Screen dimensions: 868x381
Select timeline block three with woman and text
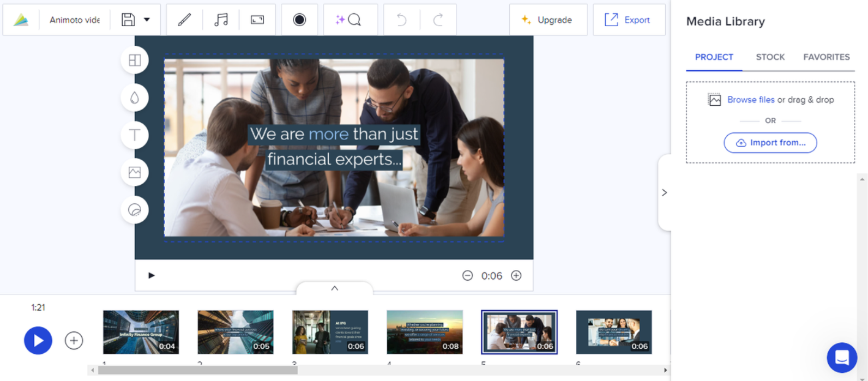tap(330, 332)
